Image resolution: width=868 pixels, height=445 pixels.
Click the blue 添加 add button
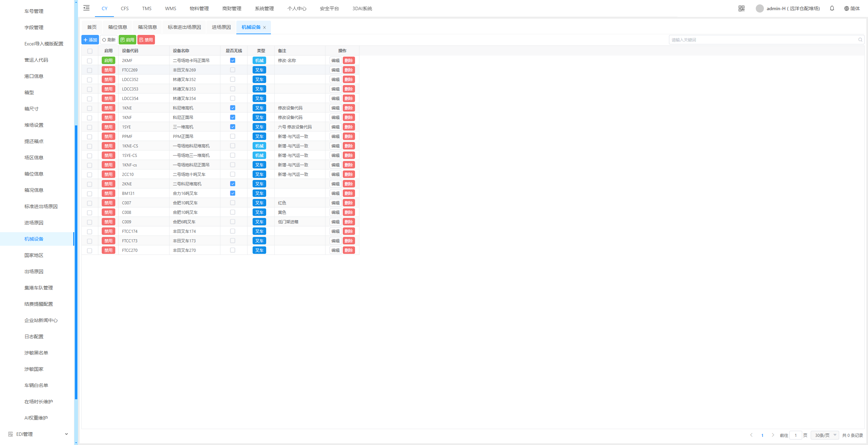click(x=90, y=40)
